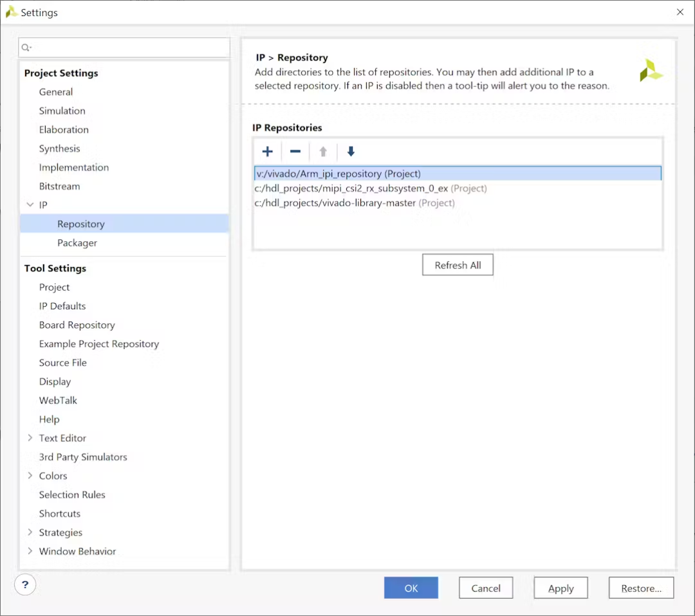
Task: Open help with question mark button
Action: coord(25,584)
